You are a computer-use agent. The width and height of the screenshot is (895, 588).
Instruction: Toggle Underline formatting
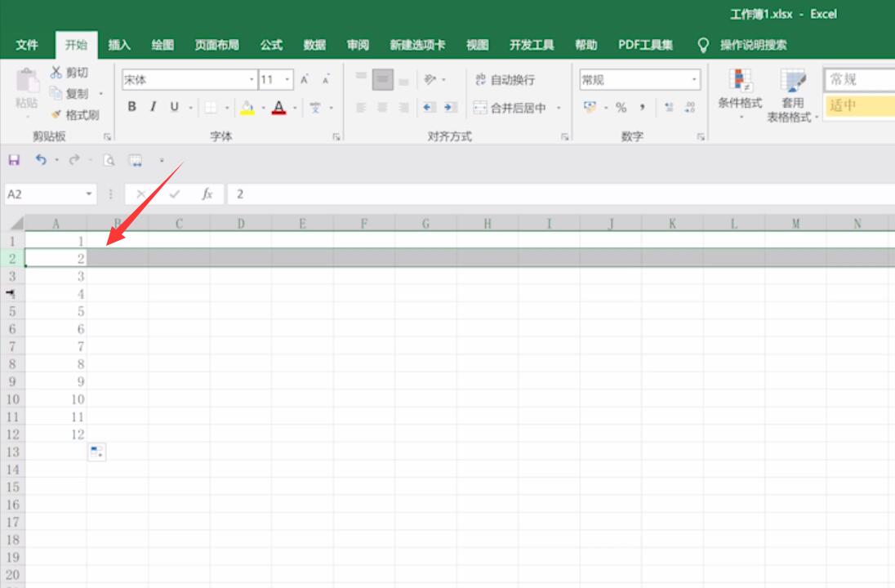pos(175,107)
